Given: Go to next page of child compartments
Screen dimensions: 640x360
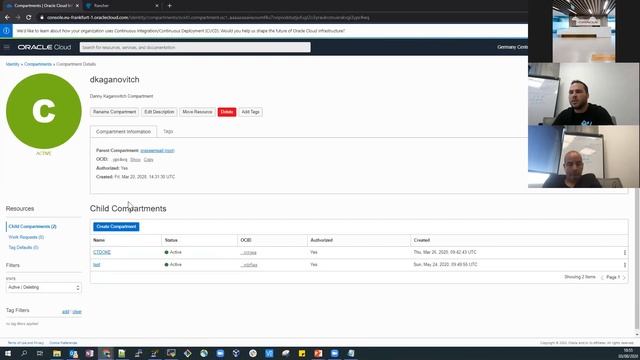Looking at the screenshot, I should point(624,278).
